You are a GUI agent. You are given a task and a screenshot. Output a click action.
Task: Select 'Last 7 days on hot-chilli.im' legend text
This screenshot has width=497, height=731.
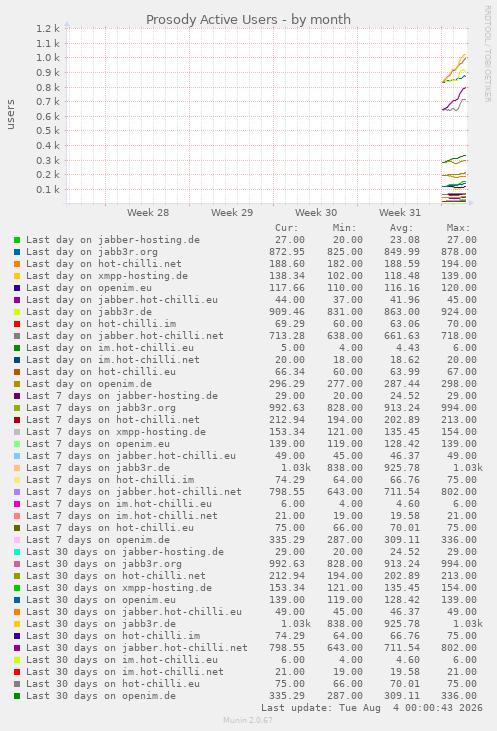(110, 480)
